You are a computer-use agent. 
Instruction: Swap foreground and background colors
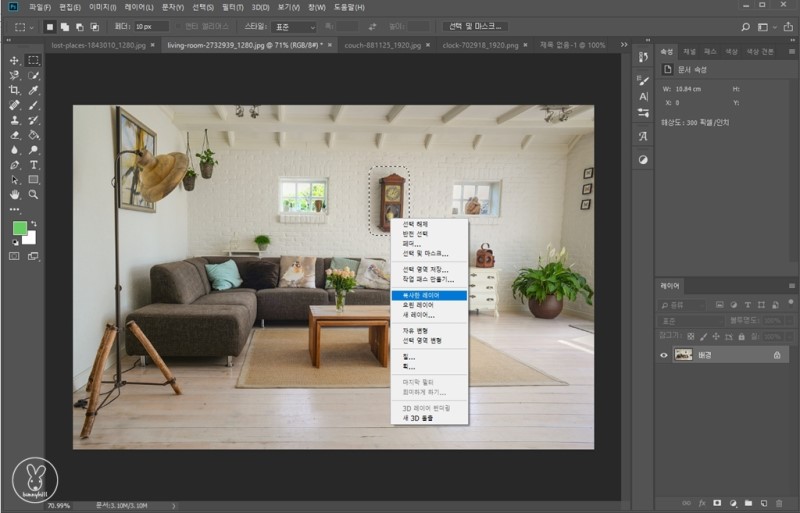33,223
